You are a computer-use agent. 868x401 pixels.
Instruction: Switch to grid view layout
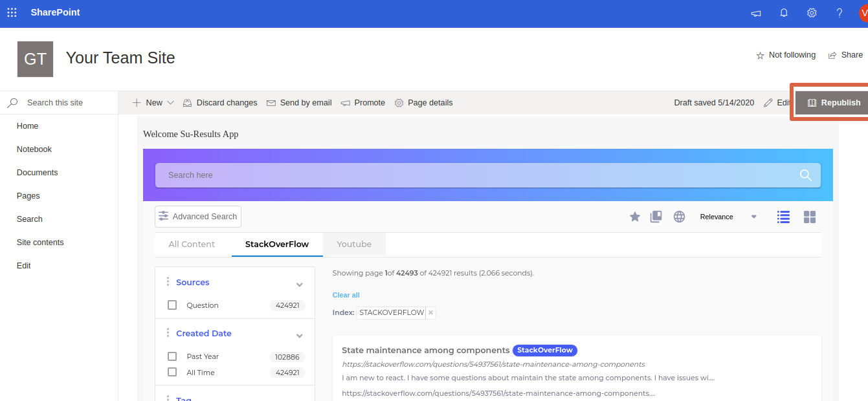(x=810, y=217)
